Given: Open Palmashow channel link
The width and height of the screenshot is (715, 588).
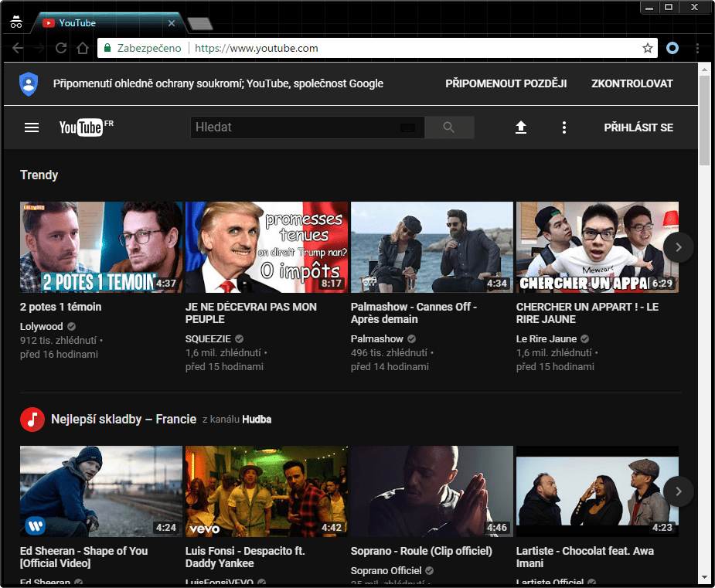Looking at the screenshot, I should 377,338.
